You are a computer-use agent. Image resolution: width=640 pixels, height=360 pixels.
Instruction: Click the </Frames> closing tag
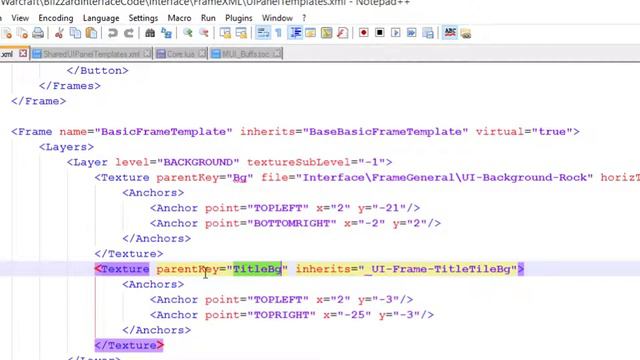pos(70,86)
